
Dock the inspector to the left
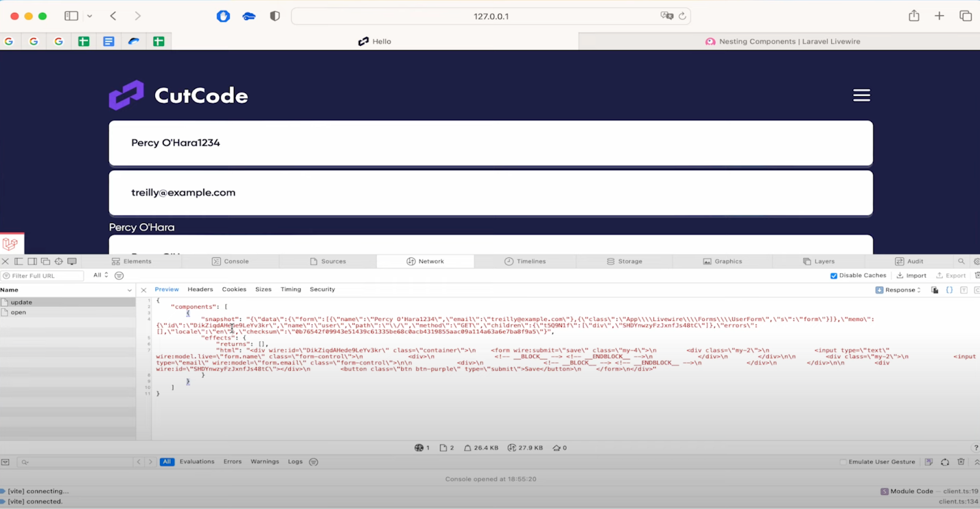18,261
